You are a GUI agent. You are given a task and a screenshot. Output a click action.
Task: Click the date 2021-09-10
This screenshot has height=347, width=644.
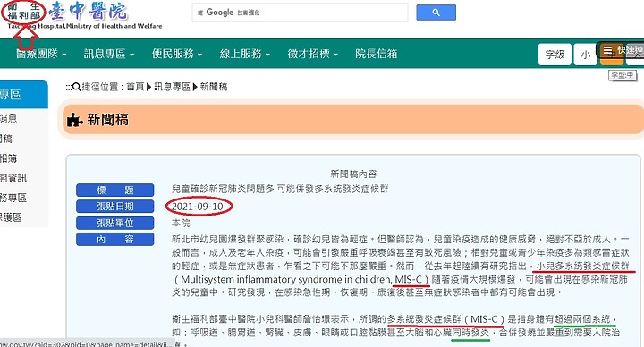click(198, 207)
